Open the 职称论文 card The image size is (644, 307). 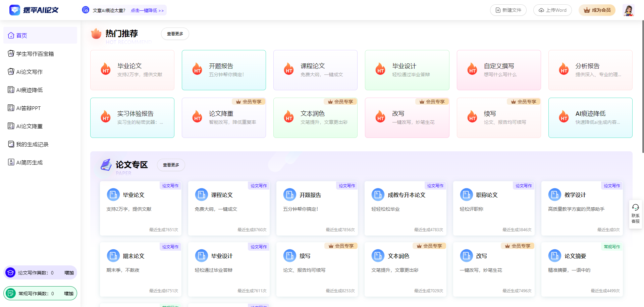click(493, 208)
